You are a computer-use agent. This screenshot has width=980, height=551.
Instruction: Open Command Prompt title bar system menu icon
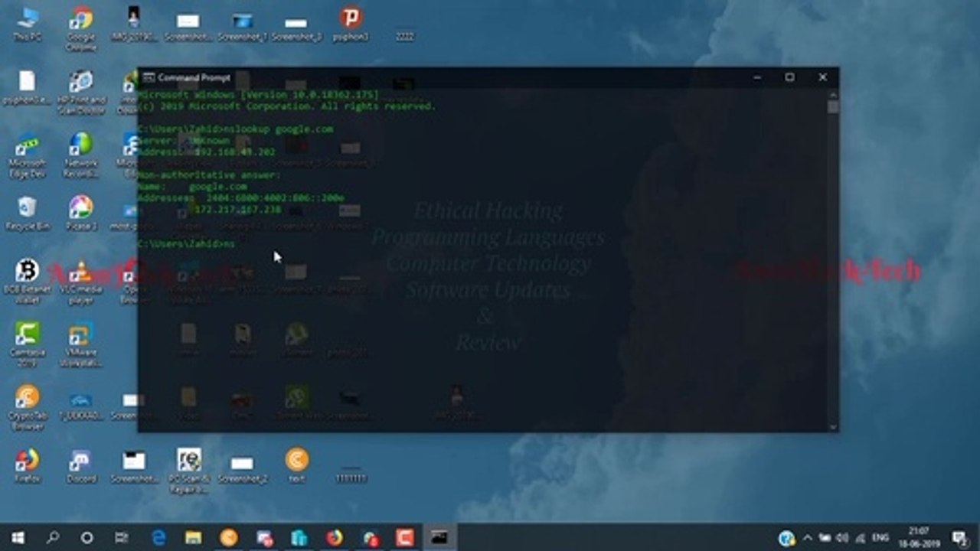point(149,77)
